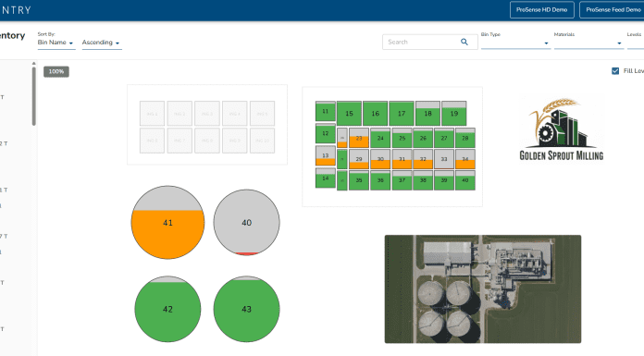The height and width of the screenshot is (356, 644).
Task: Select green bin 26
Action: [423, 138]
